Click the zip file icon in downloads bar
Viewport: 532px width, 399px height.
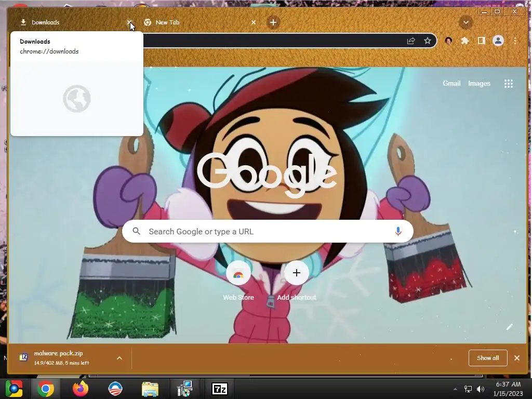(23, 357)
